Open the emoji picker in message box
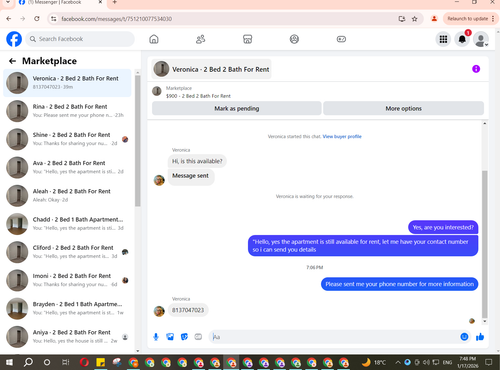Viewport: 500px width, 370px height. pyautogui.click(x=464, y=337)
